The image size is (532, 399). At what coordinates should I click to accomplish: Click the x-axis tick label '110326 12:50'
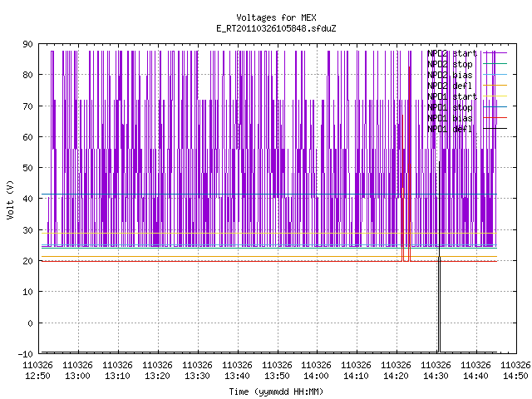pos(37,371)
